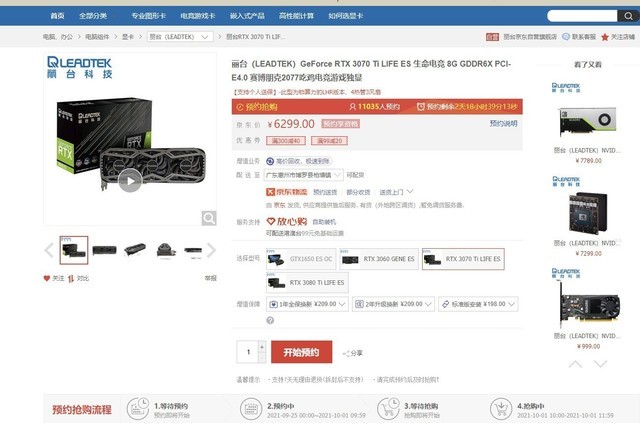Click the red 开始预约 button

point(301,352)
